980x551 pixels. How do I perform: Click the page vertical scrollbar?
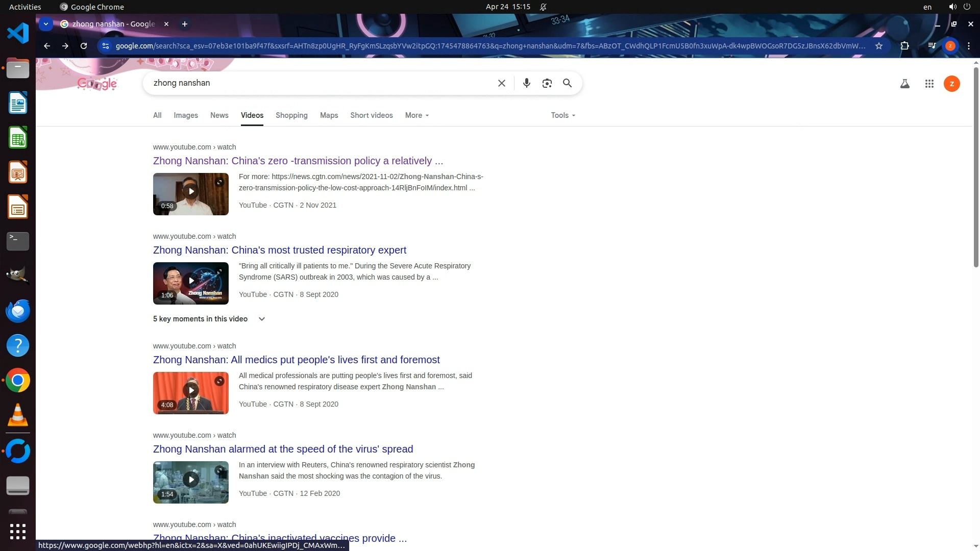pos(976,168)
